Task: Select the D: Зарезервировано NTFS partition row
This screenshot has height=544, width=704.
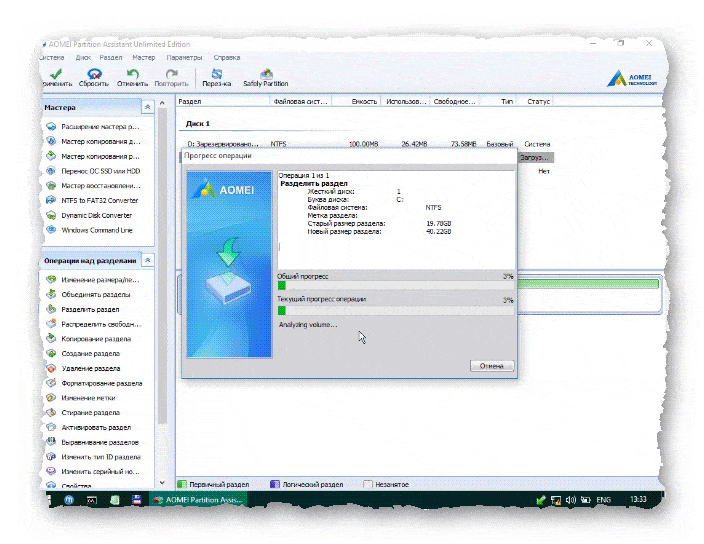Action: pyautogui.click(x=368, y=144)
